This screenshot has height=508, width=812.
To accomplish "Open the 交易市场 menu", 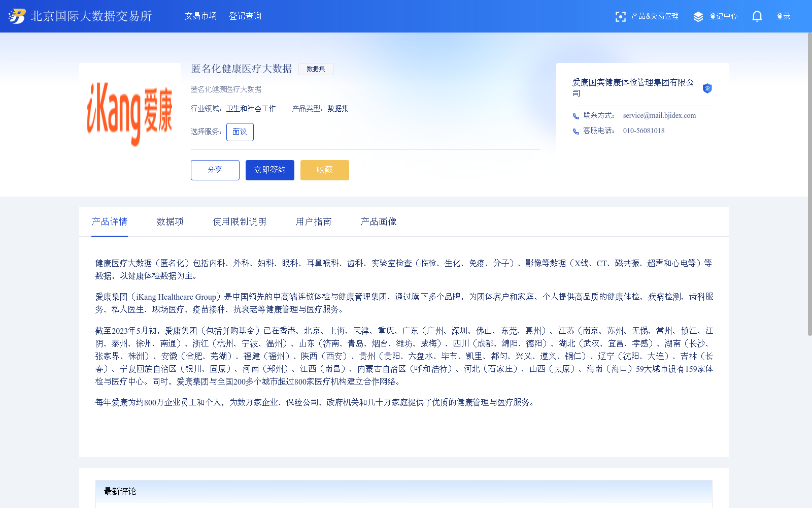I will [201, 16].
